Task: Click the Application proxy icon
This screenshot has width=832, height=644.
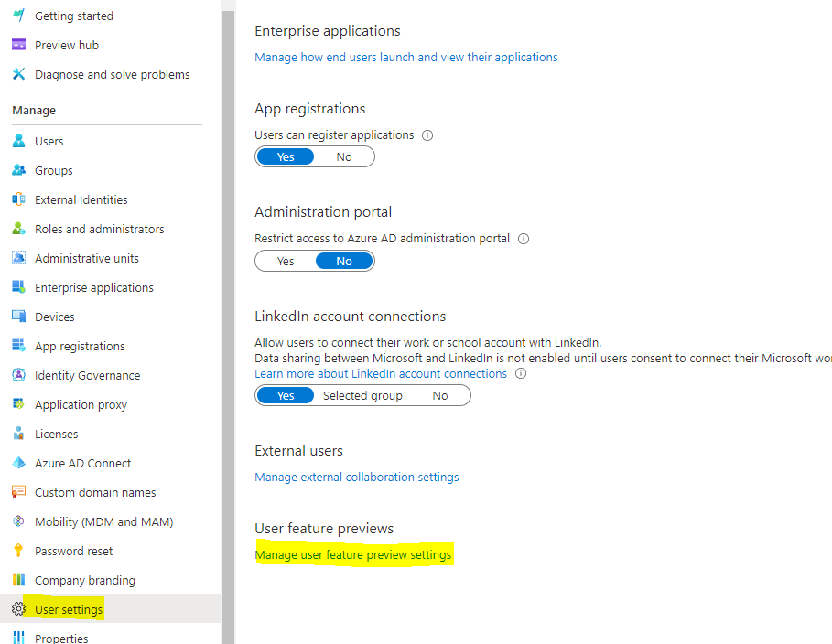Action: coord(18,404)
